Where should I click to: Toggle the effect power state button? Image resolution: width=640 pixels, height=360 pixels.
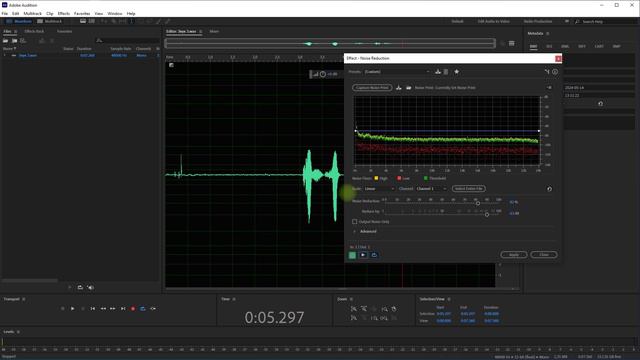point(352,255)
